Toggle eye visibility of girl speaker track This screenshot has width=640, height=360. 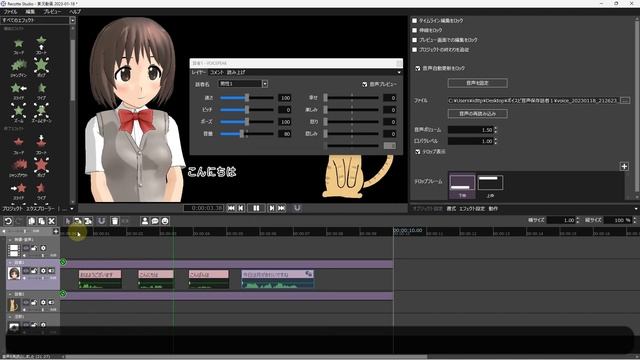(x=26, y=271)
